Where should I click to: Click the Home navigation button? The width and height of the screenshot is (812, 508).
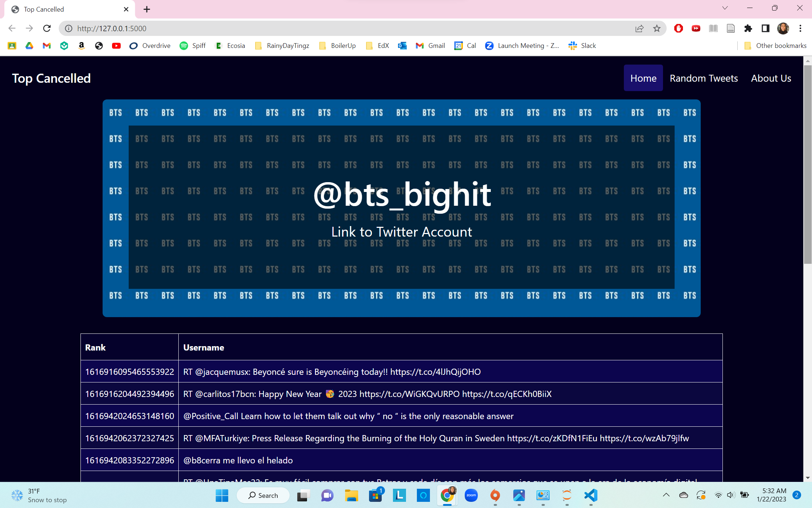(643, 78)
